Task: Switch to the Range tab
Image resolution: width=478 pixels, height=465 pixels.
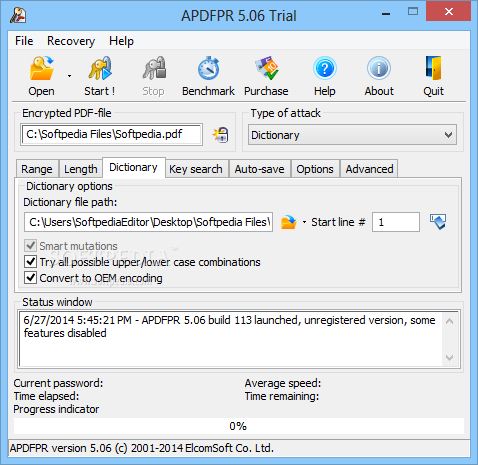Action: 37,169
